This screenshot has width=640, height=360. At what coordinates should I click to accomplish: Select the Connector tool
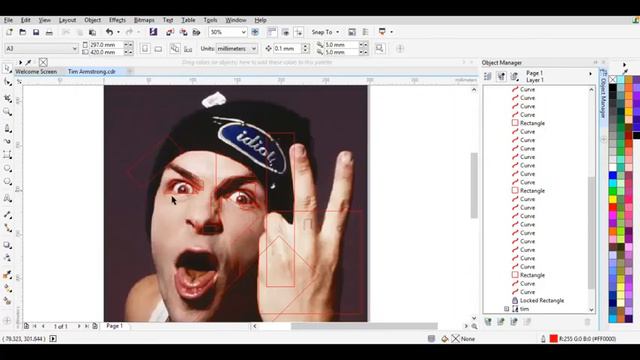click(x=7, y=228)
